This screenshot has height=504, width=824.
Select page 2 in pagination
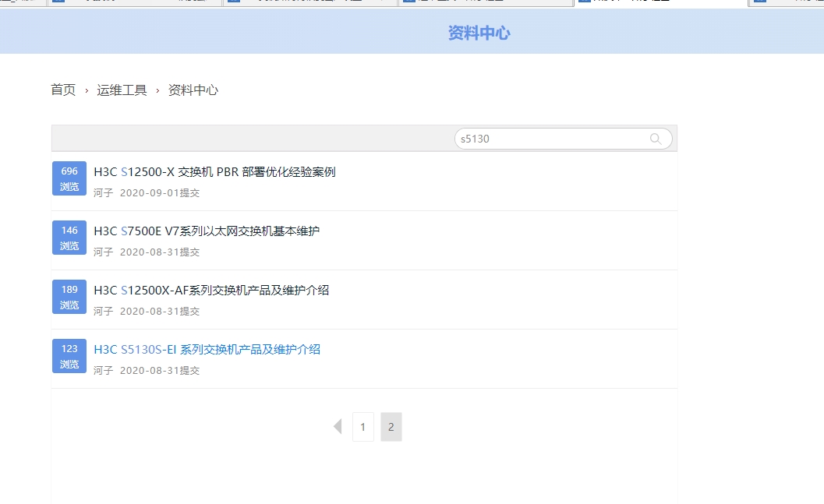pos(391,427)
